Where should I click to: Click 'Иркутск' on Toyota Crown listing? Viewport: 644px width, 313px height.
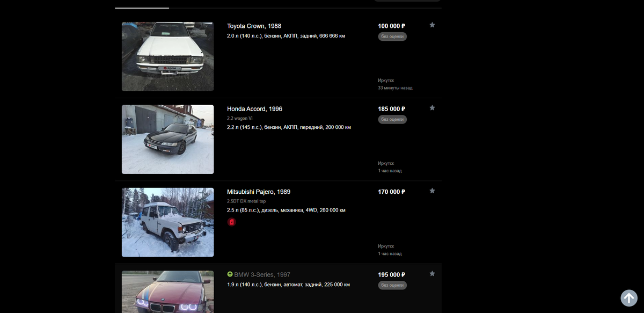click(386, 80)
